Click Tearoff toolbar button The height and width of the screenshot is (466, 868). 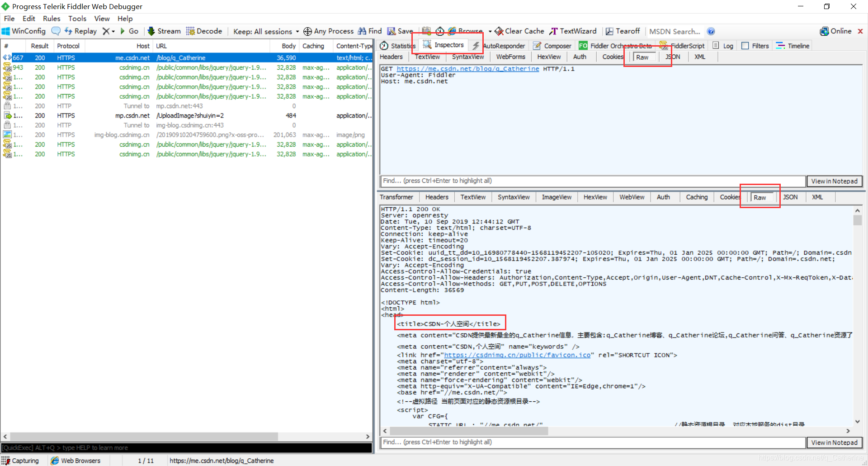pyautogui.click(x=623, y=31)
